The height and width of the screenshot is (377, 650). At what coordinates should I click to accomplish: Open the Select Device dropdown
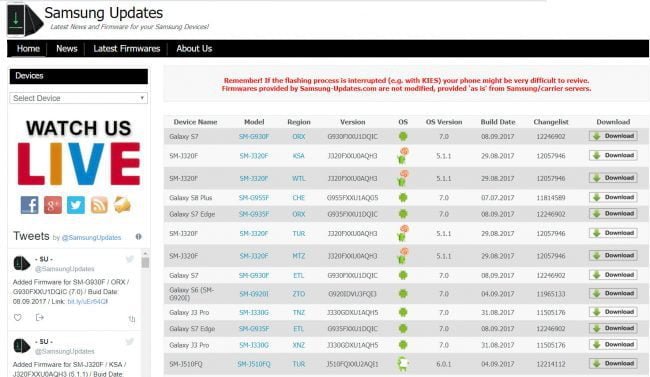pyautogui.click(x=78, y=98)
